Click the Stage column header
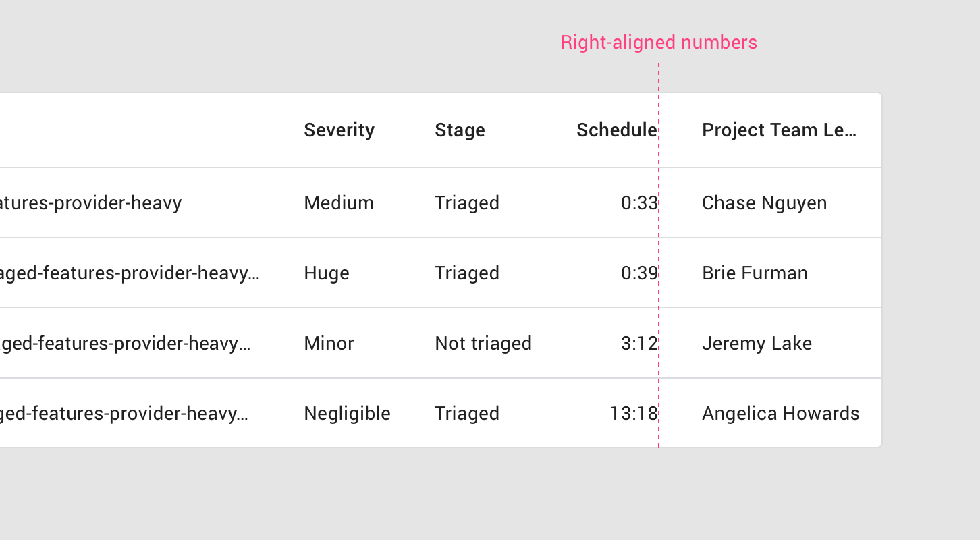 click(x=460, y=130)
